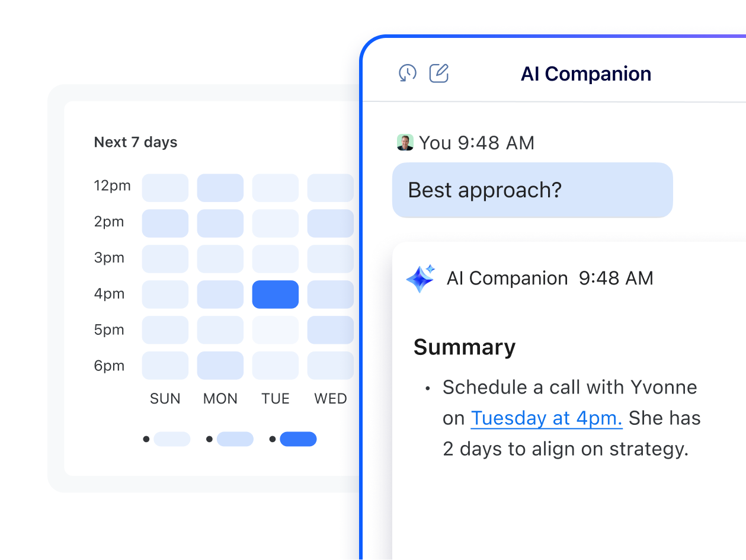The width and height of the screenshot is (746, 560).
Task: Open chat history clock icon
Action: coord(407,73)
